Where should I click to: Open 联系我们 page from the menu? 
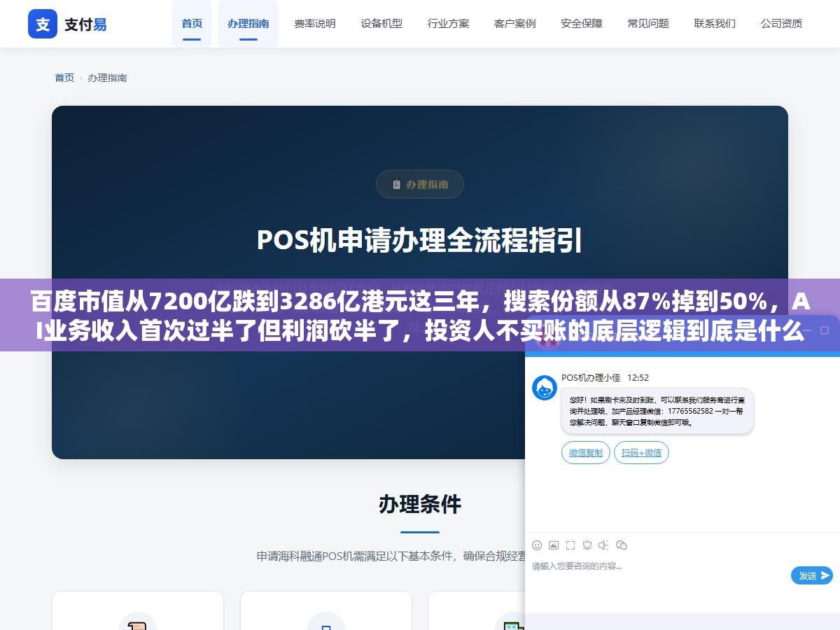point(715,23)
